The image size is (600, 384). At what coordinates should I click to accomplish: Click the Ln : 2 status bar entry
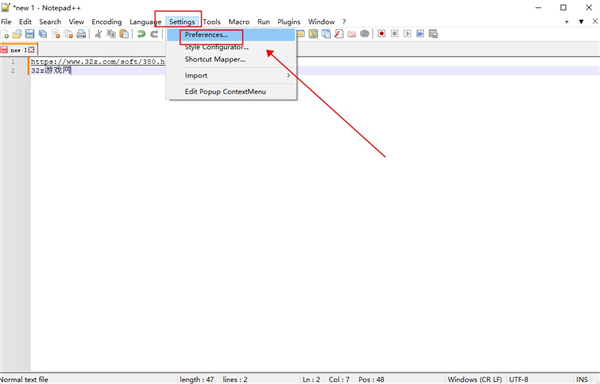311,379
